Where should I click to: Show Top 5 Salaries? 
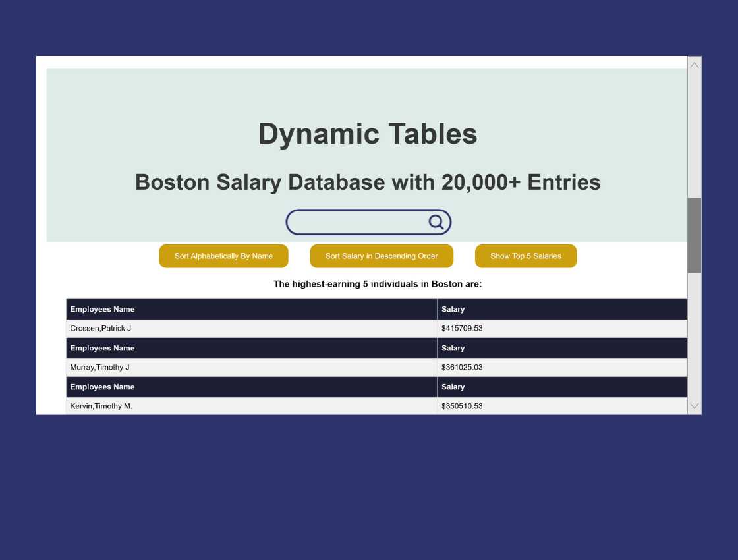pyautogui.click(x=525, y=256)
